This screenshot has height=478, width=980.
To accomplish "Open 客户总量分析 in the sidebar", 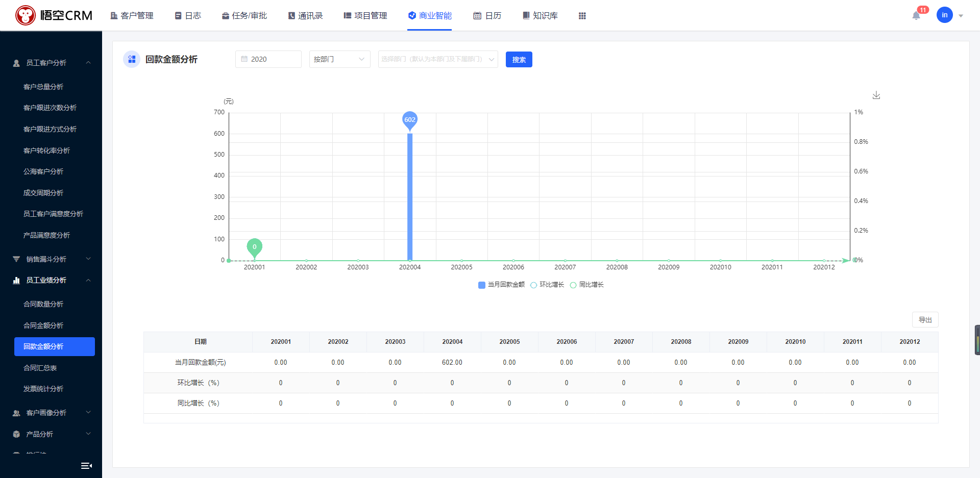I will 43,87.
